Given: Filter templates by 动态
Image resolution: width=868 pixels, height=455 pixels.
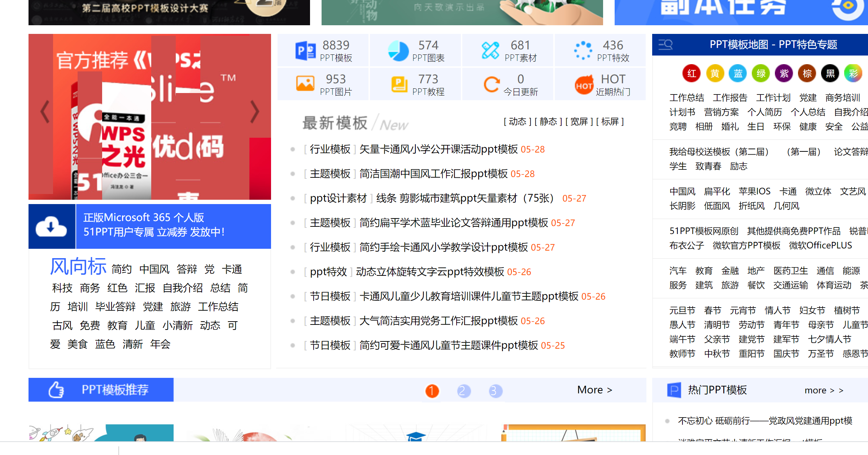Looking at the screenshot, I should point(517,122).
